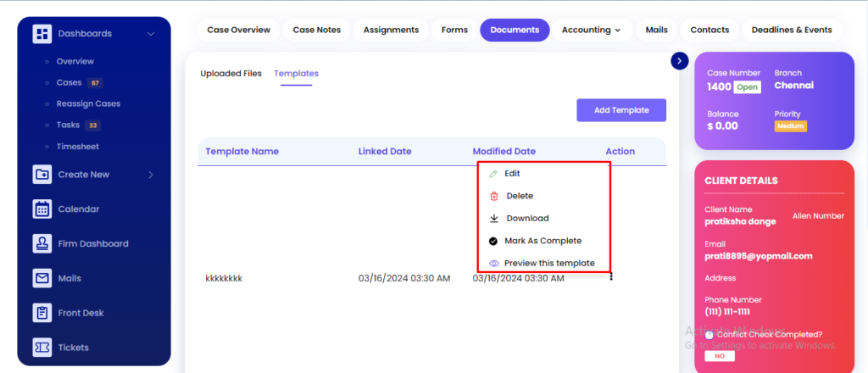Toggle the Conflict Check Completed switch

point(709,334)
